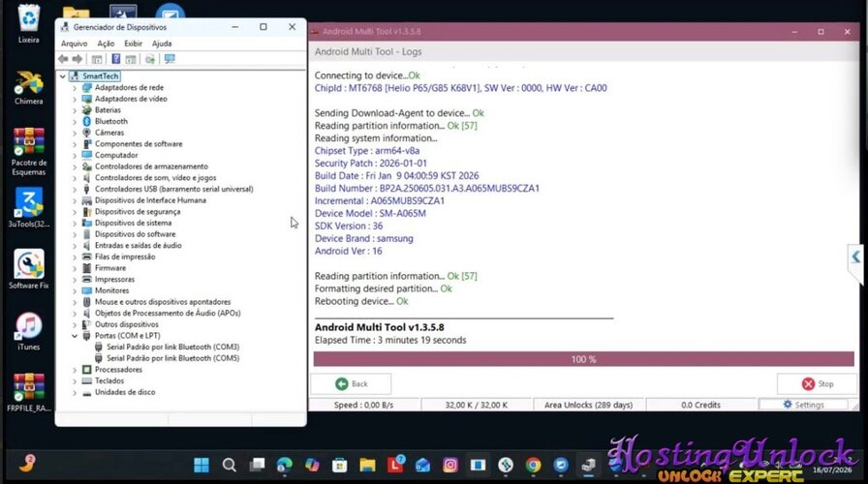868x484 pixels.
Task: Click the update driver icon in Device Manager toolbar
Action: (150, 59)
